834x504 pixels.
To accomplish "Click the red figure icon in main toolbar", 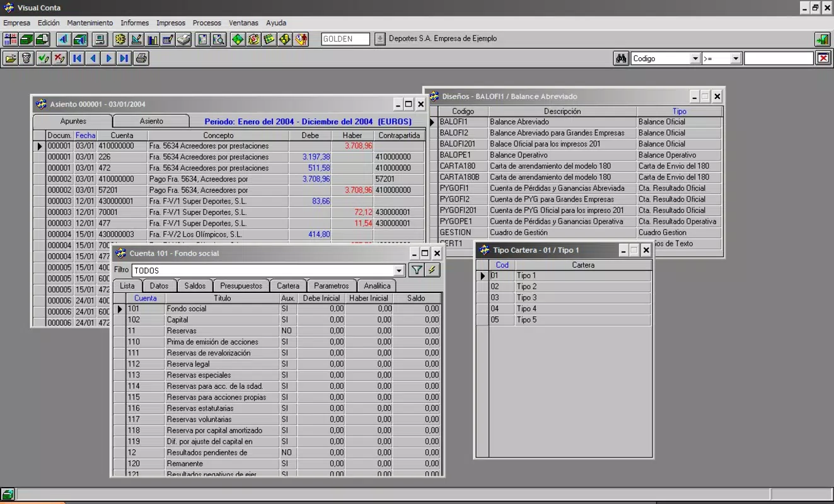I will coord(301,39).
